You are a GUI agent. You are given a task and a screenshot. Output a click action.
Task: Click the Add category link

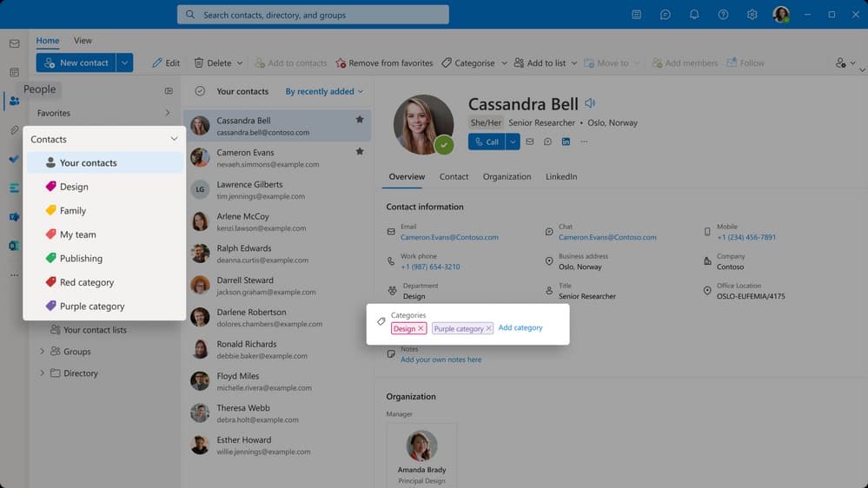[x=520, y=328]
